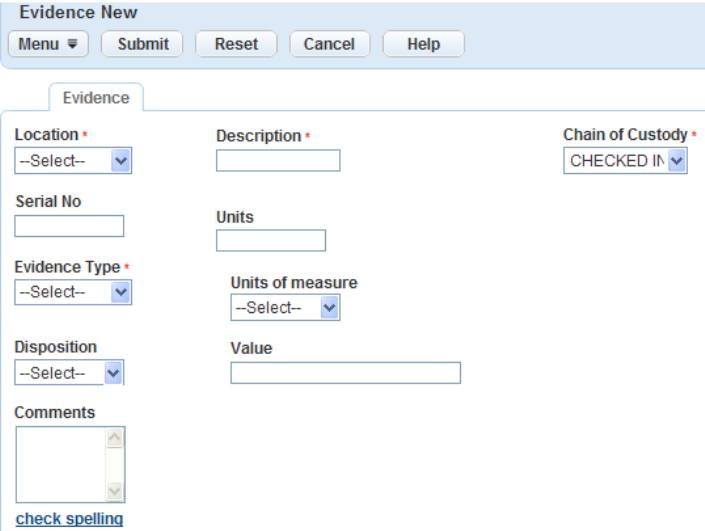The height and width of the screenshot is (531, 705).
Task: Click the Units text field
Action: tap(271, 241)
